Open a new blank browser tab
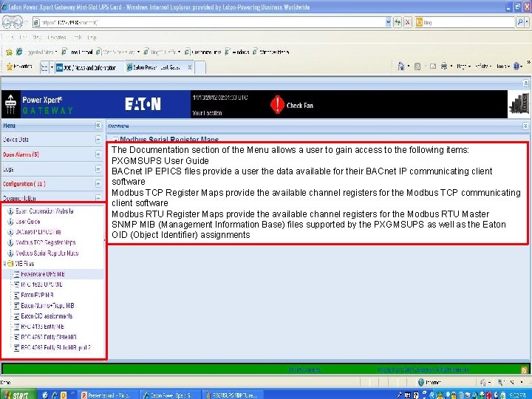 200,67
